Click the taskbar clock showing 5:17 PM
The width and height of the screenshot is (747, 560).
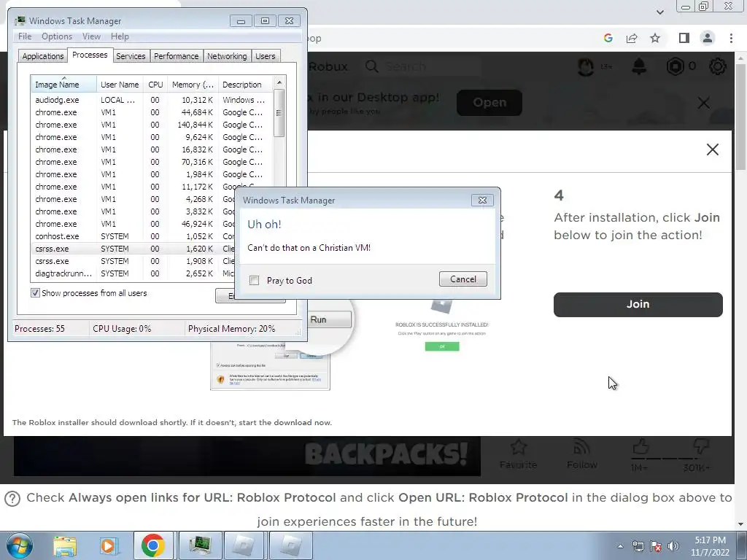(710, 546)
